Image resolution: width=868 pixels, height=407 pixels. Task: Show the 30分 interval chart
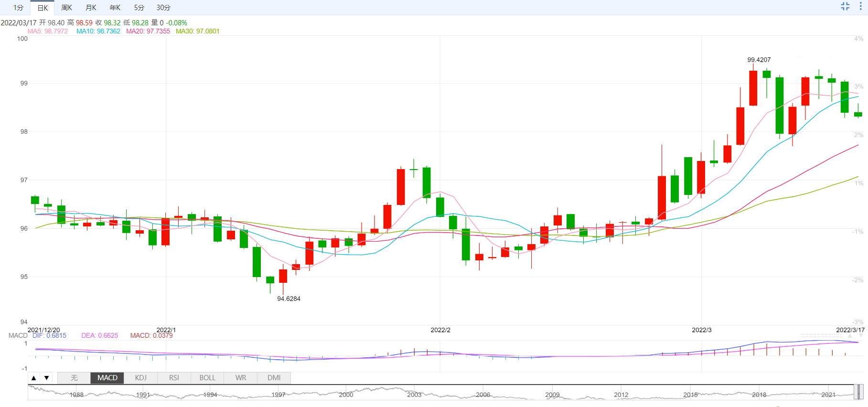(163, 8)
